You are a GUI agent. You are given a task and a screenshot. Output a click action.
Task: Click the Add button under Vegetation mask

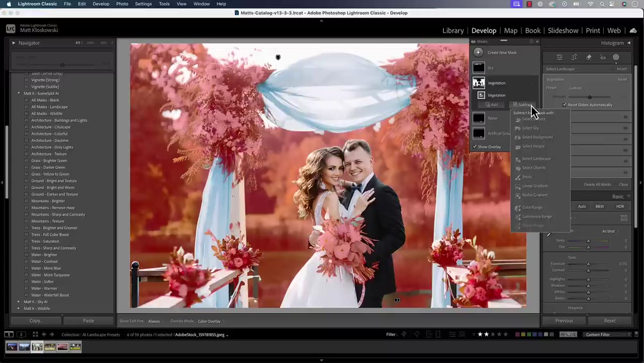coord(491,105)
